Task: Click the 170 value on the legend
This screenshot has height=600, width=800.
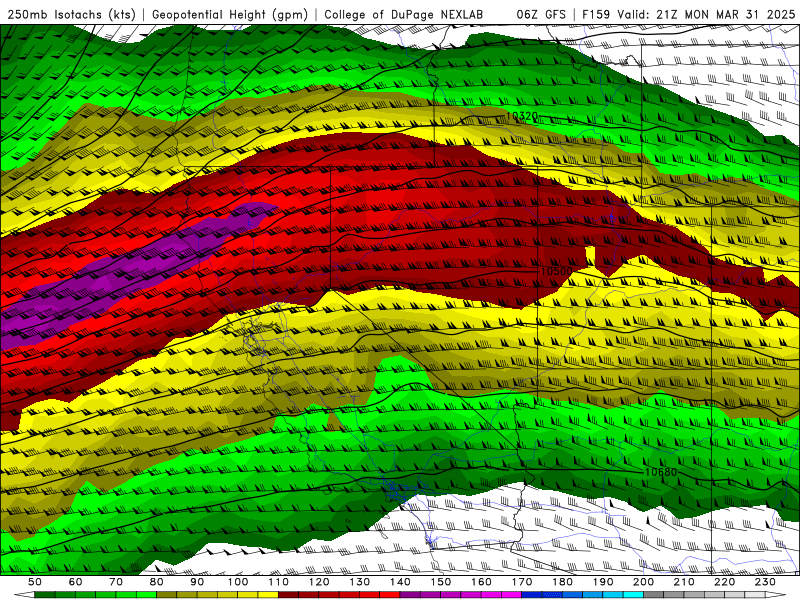Action: (522, 582)
